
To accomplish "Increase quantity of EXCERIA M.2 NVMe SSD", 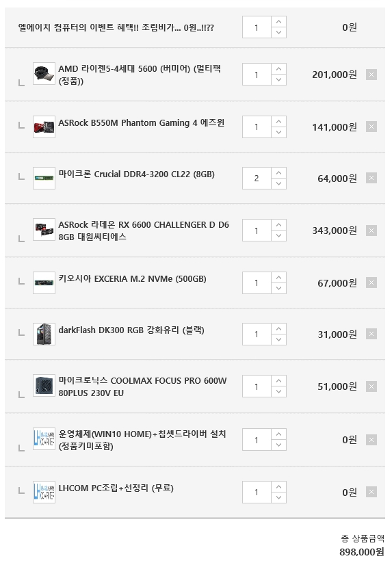I will (278, 277).
